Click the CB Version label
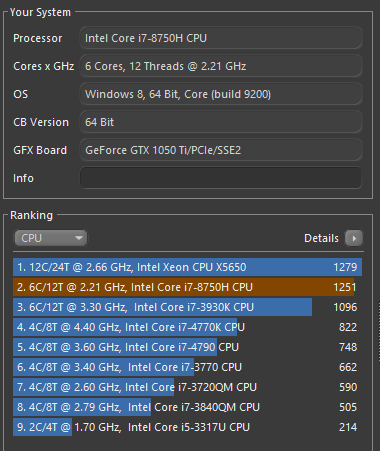Image resolution: width=380 pixels, height=451 pixels. [x=41, y=122]
